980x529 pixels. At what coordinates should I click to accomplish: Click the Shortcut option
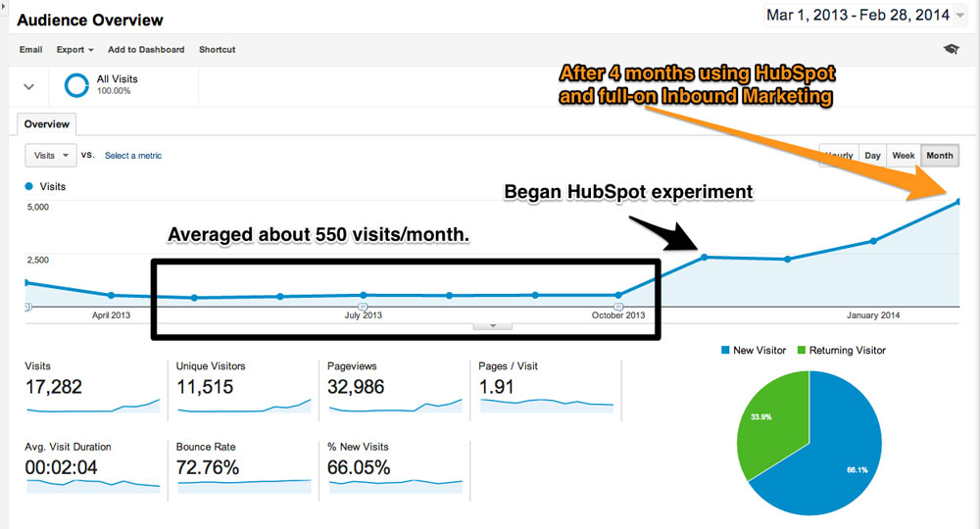[217, 49]
